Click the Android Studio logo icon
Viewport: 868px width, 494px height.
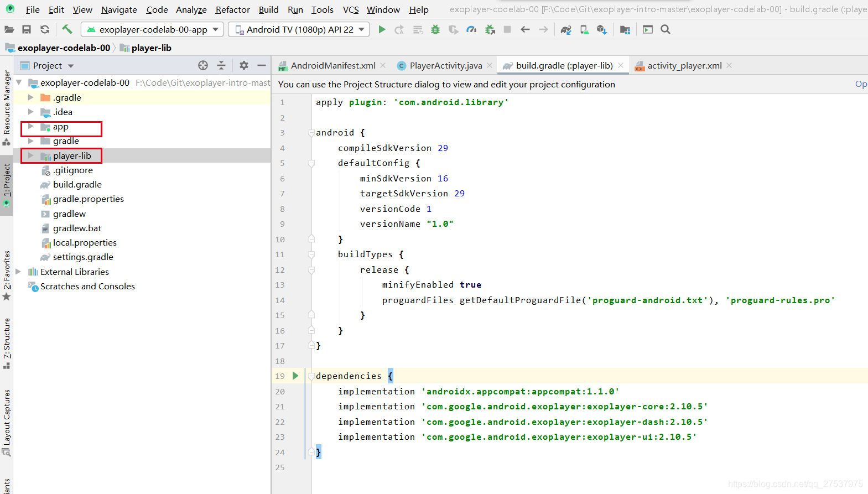click(10, 9)
